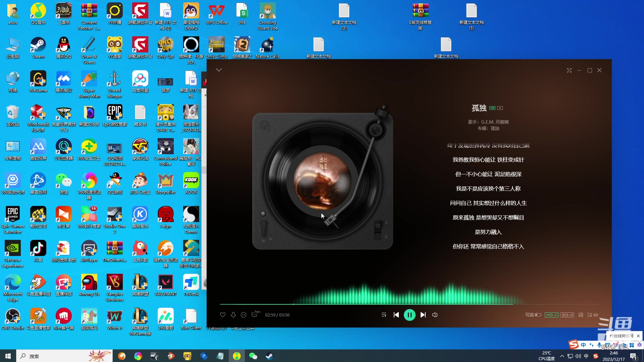Expand the HQ quality dropdown
The image size is (644, 362).
(551, 315)
